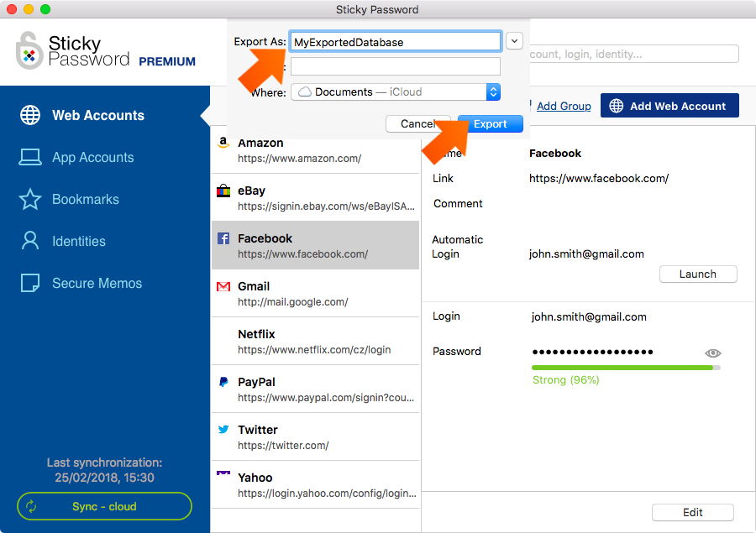This screenshot has width=756, height=533.
Task: Select the Twitter account row
Action: point(315,436)
